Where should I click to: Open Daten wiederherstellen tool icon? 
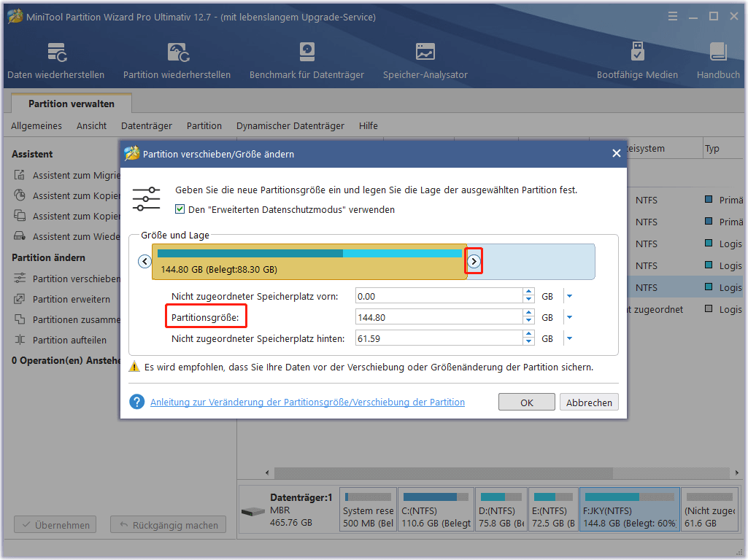[57, 52]
